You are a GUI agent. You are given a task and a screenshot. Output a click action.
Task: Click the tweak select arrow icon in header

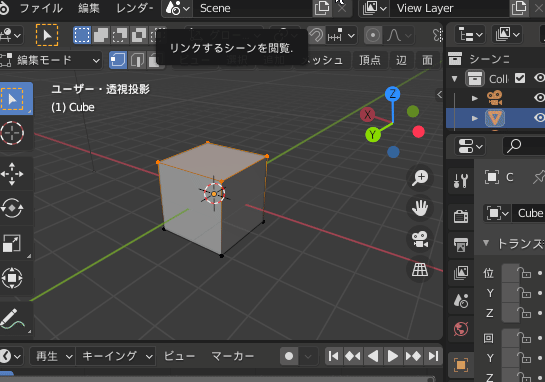47,35
